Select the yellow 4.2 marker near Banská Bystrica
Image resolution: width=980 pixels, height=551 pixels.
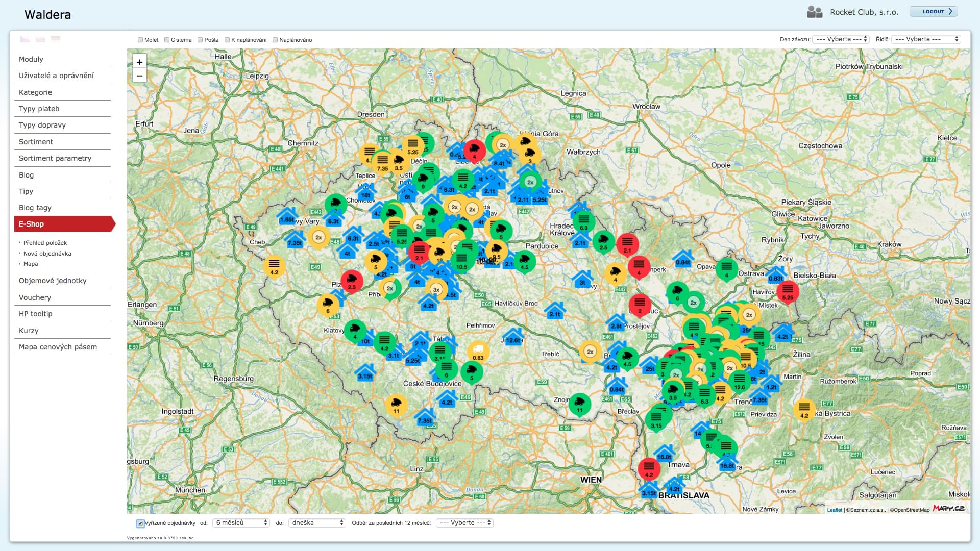tap(804, 410)
